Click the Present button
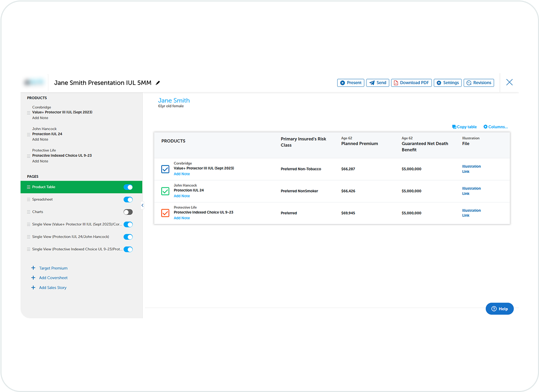This screenshot has height=392, width=539. point(351,83)
